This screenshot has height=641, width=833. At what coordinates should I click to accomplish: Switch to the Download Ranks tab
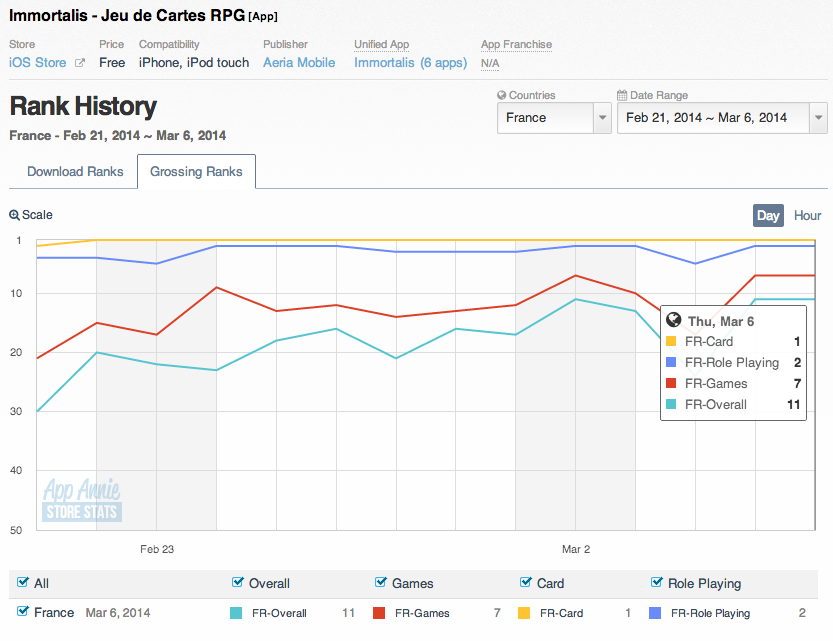75,172
